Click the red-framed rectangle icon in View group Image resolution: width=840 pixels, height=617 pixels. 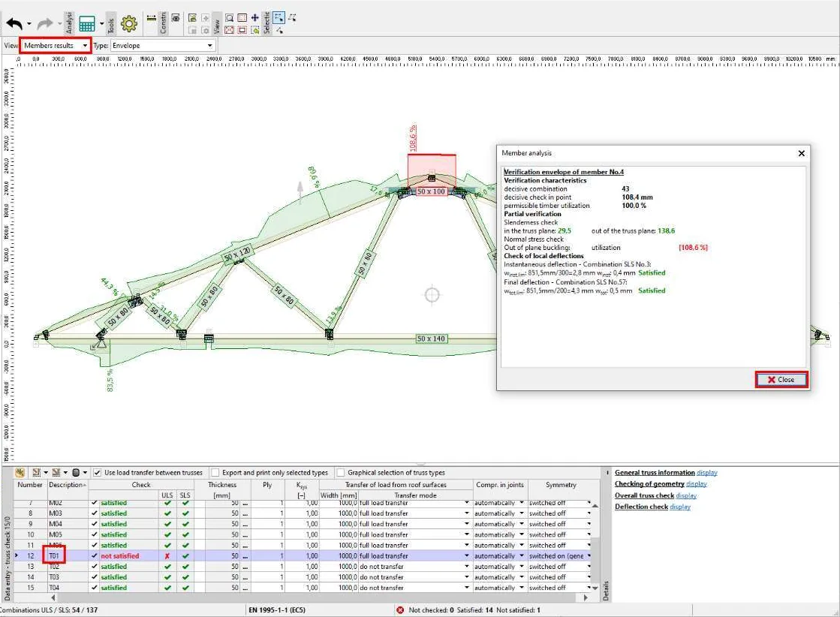point(242,30)
